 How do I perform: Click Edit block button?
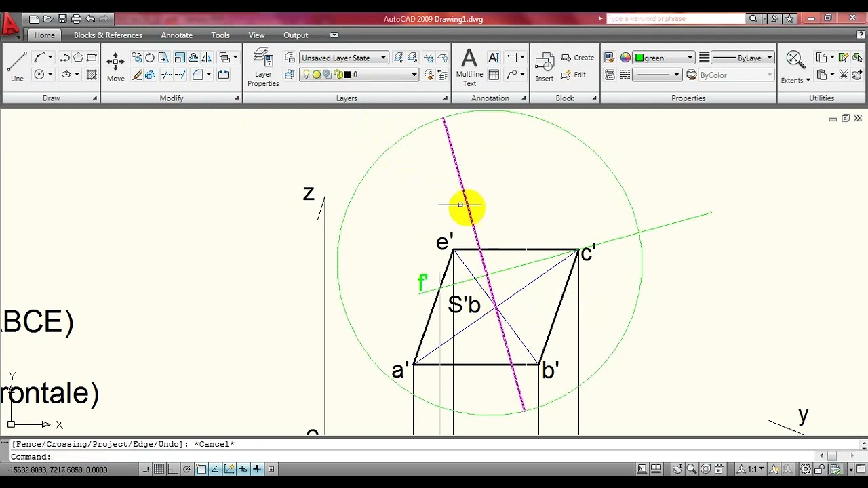click(574, 75)
